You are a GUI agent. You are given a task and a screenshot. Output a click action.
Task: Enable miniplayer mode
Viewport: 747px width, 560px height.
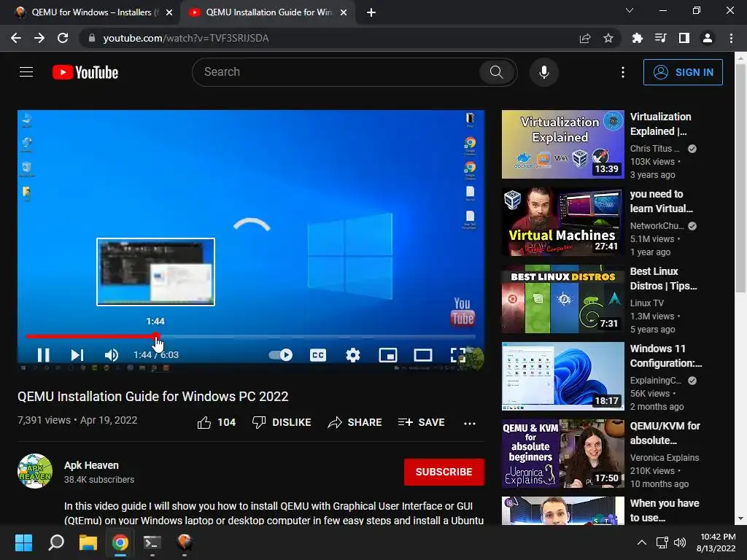[388, 355]
